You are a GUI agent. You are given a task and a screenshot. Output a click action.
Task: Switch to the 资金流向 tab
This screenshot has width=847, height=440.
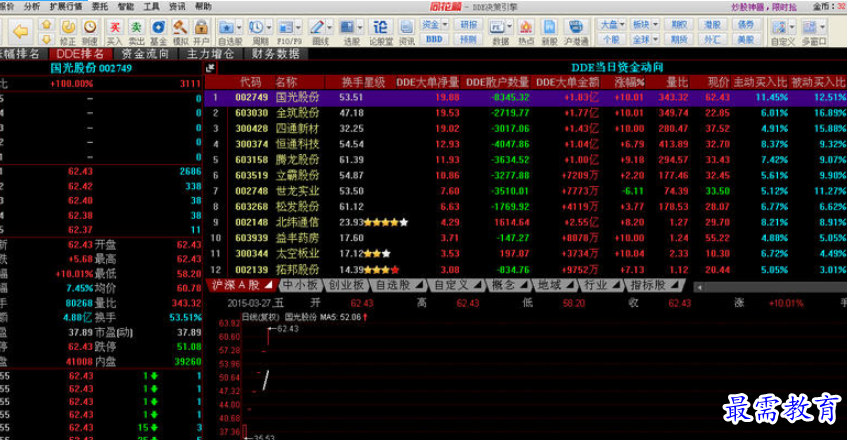(x=145, y=54)
